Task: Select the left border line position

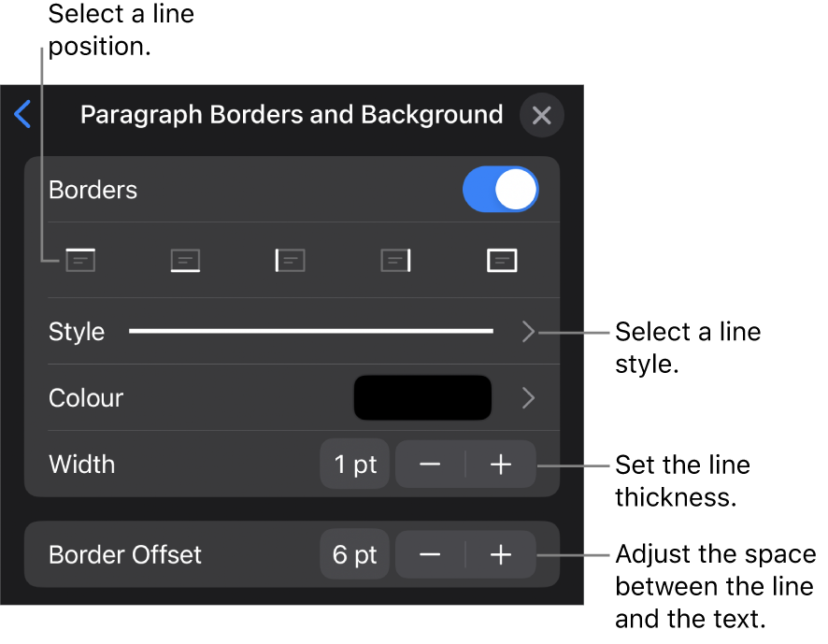Action: pos(290,261)
